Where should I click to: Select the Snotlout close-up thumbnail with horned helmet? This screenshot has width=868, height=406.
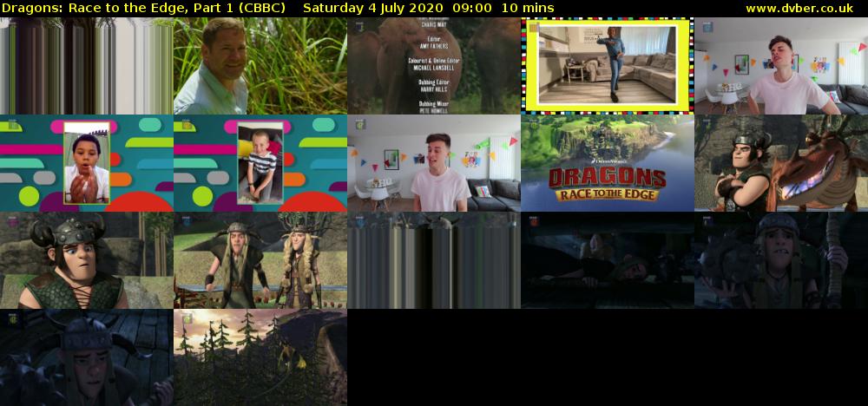coord(87,260)
